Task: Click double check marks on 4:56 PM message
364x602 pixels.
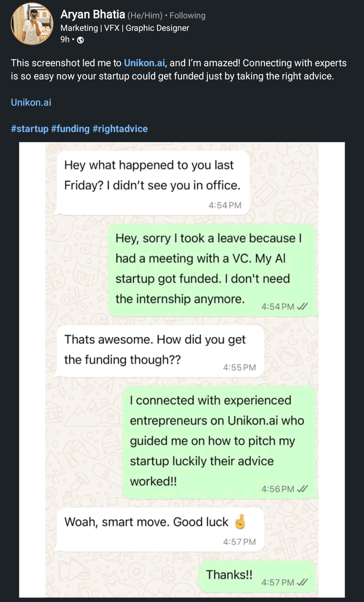Action: (302, 489)
